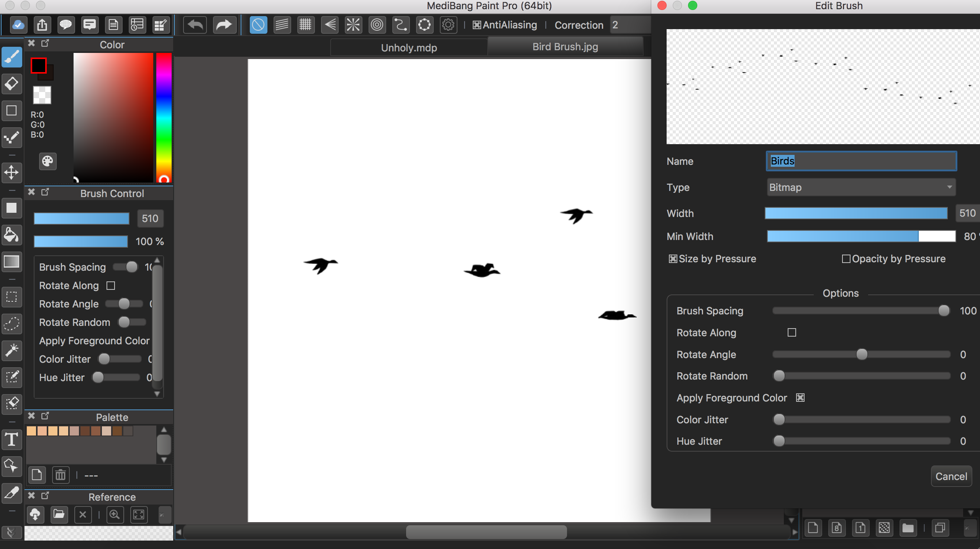Click the Correction value field

[x=630, y=25]
